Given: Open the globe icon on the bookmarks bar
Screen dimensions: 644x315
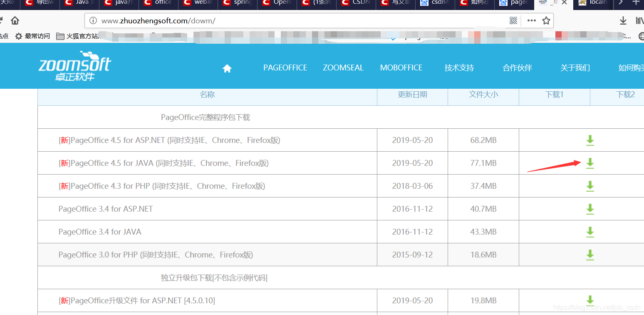Looking at the screenshot, I should [x=641, y=36].
